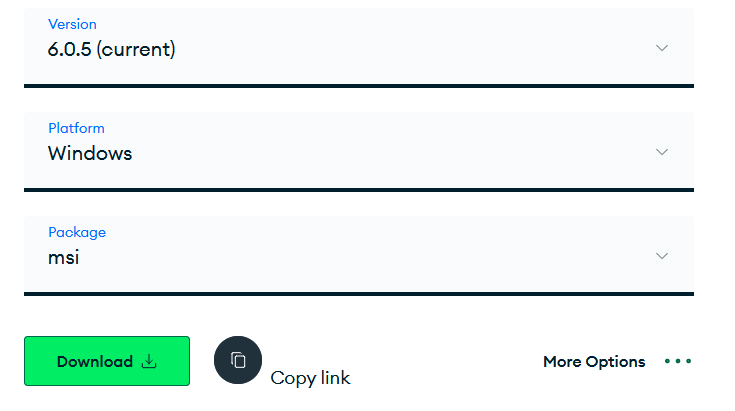Screen dimensions: 735x411
Task: Select the 6.0.5 (current) version value
Action: click(x=112, y=49)
